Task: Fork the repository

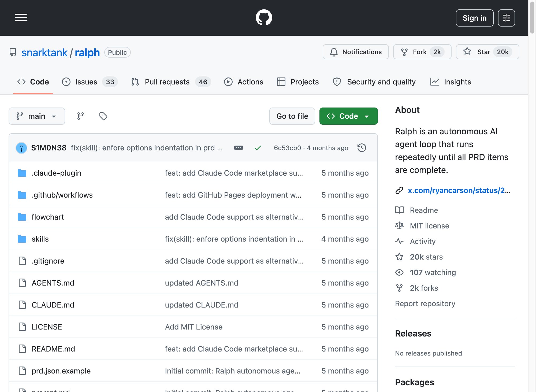Action: (x=422, y=52)
